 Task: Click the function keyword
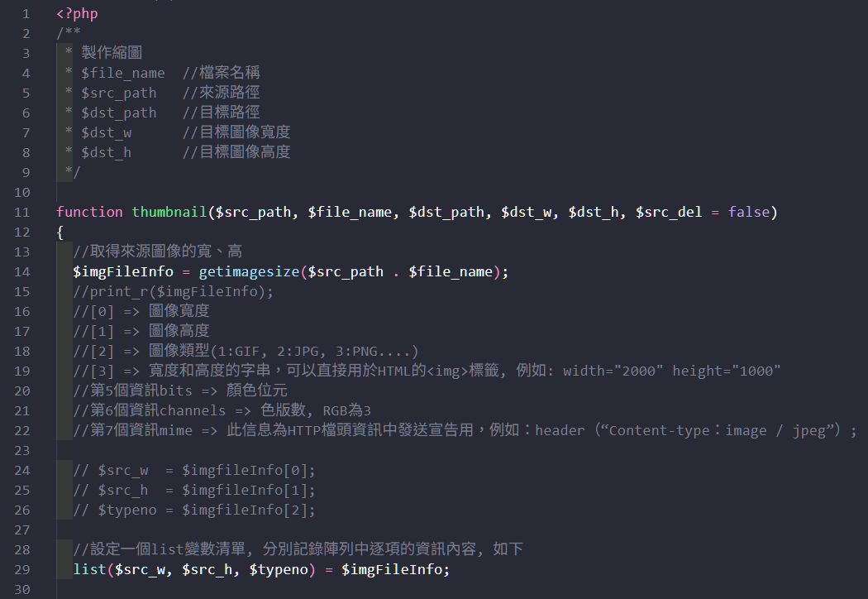click(x=89, y=212)
